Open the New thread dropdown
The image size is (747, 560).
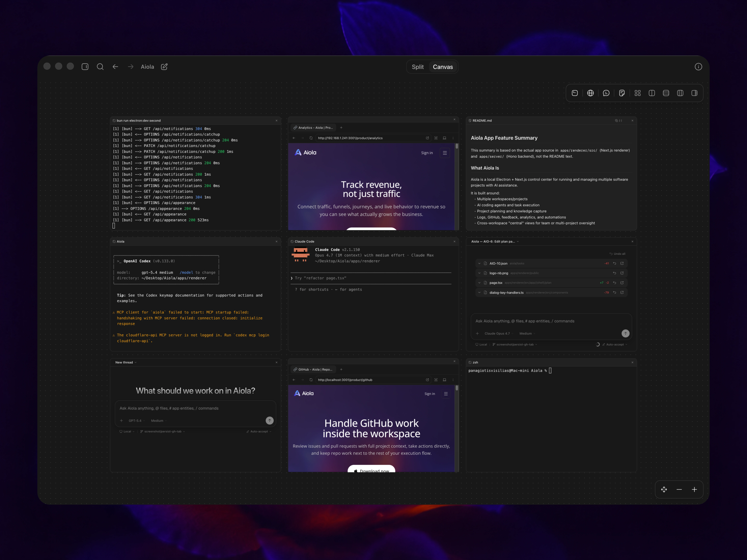point(126,363)
